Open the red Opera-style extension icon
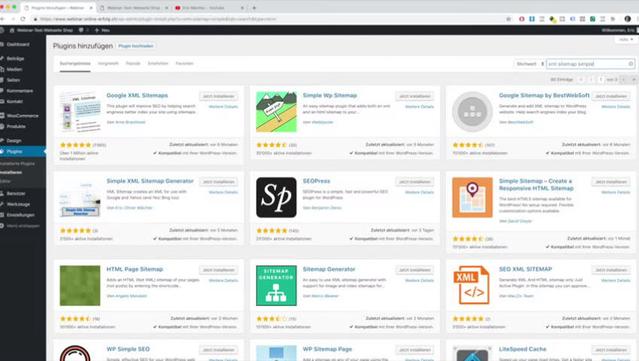The height and width of the screenshot is (361, 639). 522,19
